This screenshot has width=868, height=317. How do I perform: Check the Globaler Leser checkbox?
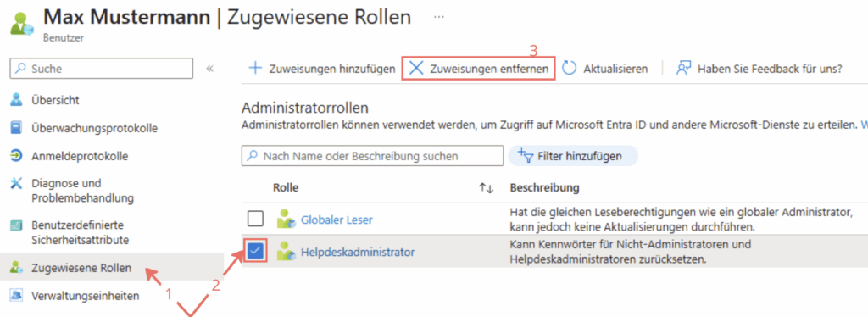[255, 220]
